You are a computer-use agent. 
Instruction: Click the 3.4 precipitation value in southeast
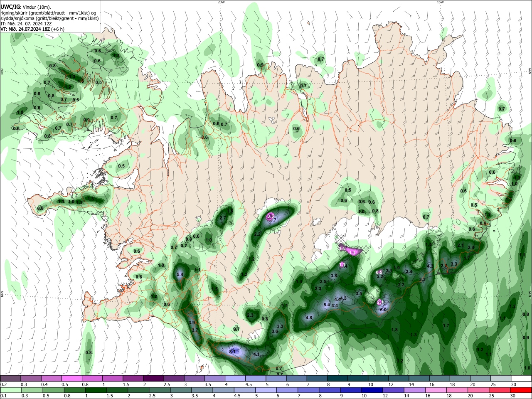409,271
